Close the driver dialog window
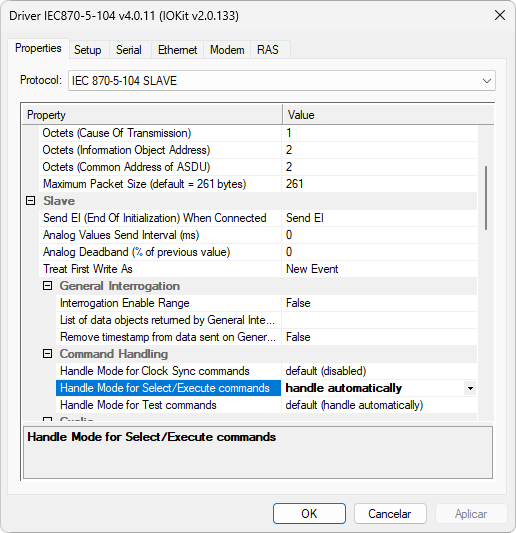 point(500,15)
